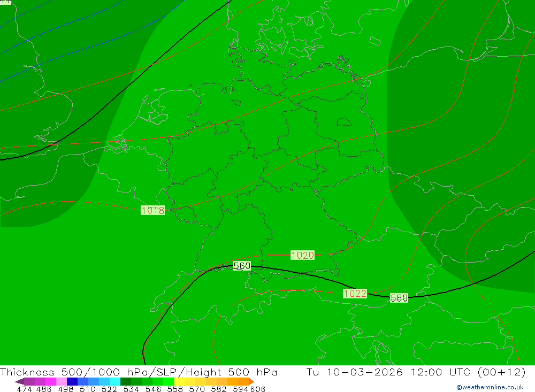
Task: Click the dark blue 510 legend swatch
Action: coord(72,381)
